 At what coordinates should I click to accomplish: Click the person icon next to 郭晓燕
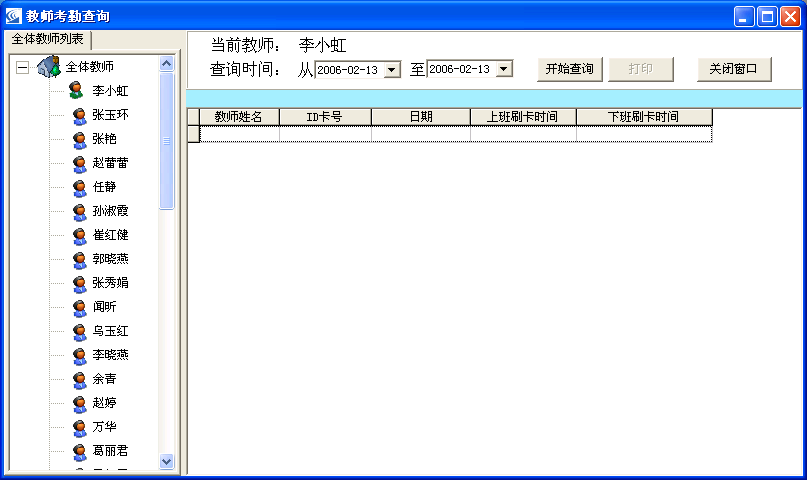pyautogui.click(x=79, y=260)
